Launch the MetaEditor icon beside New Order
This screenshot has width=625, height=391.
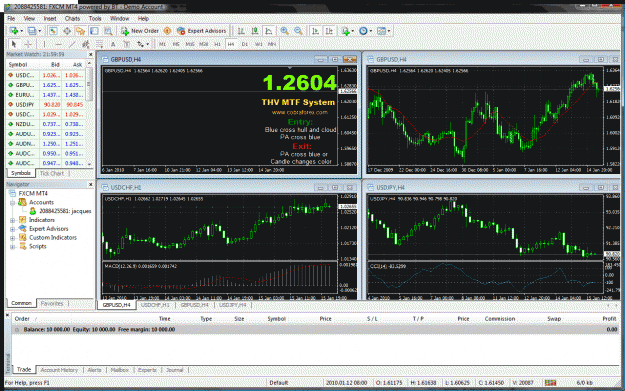(167, 31)
